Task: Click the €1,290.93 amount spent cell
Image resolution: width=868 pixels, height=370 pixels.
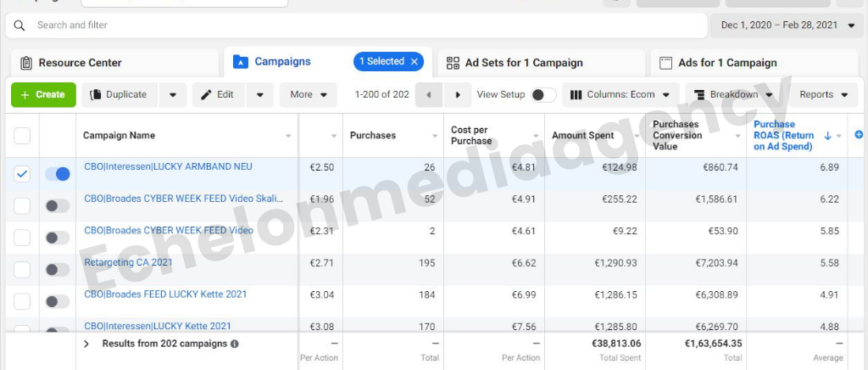Action: 615,263
